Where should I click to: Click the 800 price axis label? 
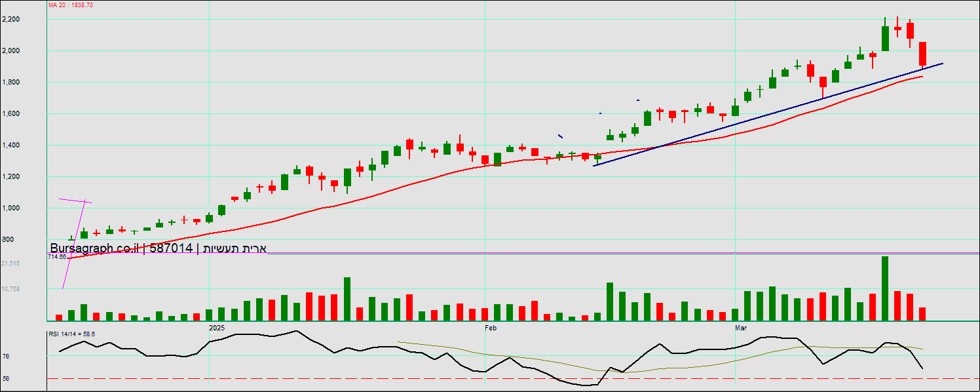(8, 240)
